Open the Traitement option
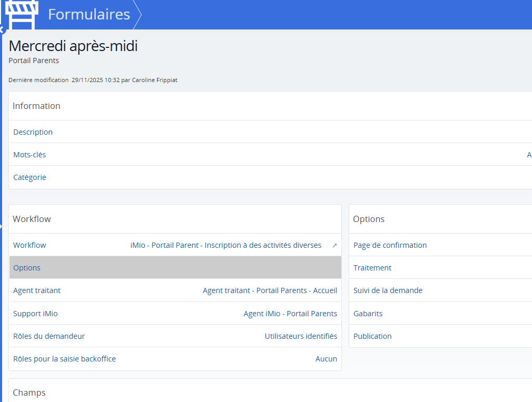 coord(372,267)
